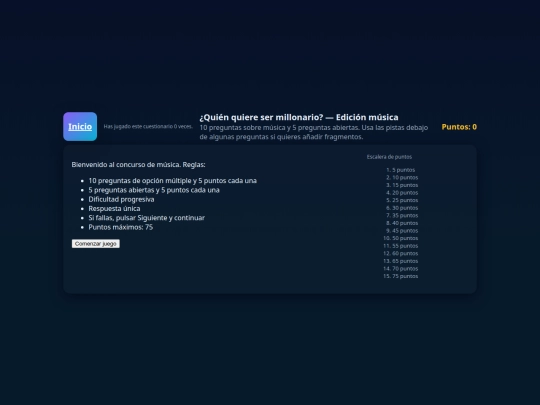Screen dimensions: 540x405
Task: Click the 'Escalera de puntos' heading
Action: [389, 157]
